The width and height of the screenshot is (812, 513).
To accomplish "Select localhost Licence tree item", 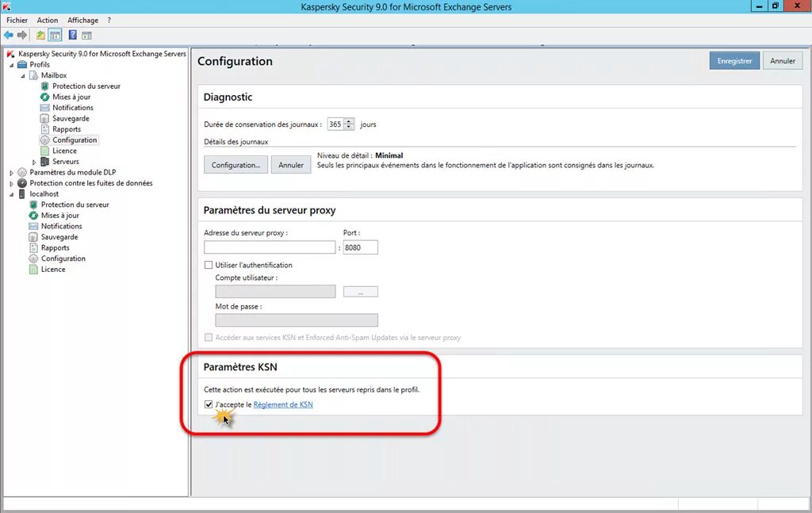I will (53, 270).
